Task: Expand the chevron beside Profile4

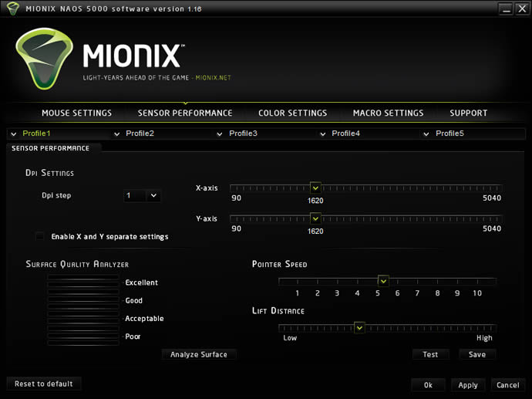Action: (x=322, y=134)
